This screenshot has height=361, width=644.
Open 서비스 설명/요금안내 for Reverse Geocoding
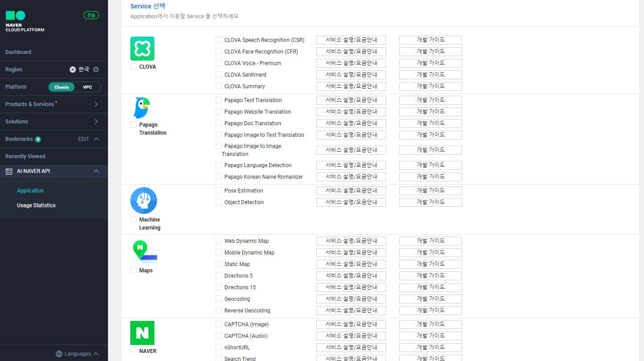tap(351, 311)
